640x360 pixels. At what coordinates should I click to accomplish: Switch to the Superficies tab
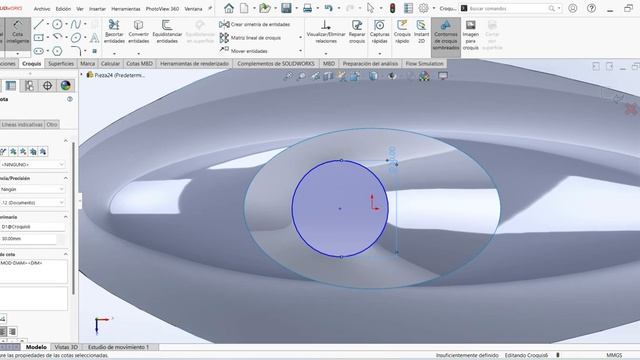[61, 64]
